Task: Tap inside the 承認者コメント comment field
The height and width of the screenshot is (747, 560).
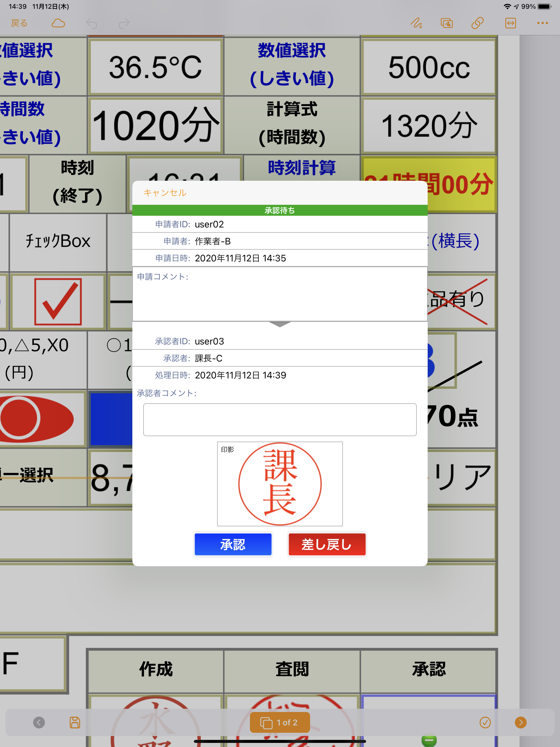Action: pyautogui.click(x=280, y=419)
